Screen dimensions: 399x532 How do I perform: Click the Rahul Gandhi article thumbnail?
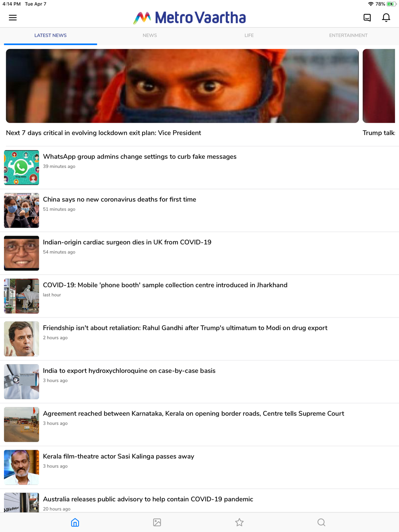(22, 339)
